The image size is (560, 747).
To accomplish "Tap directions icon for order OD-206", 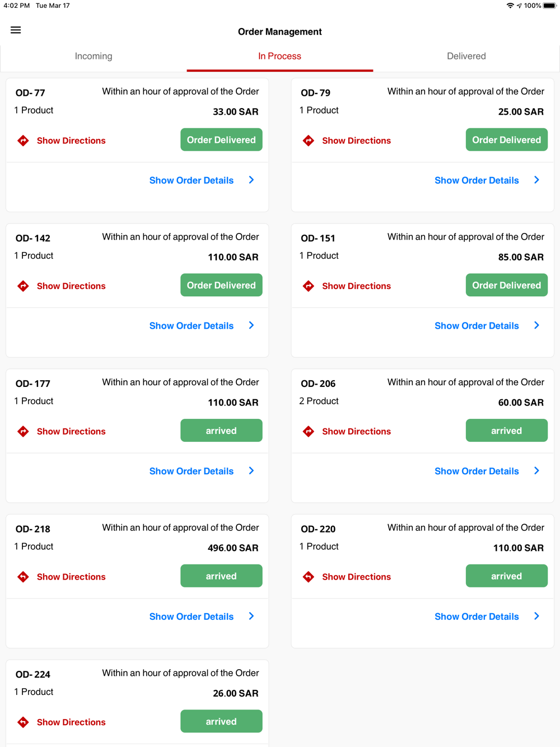I will point(309,431).
